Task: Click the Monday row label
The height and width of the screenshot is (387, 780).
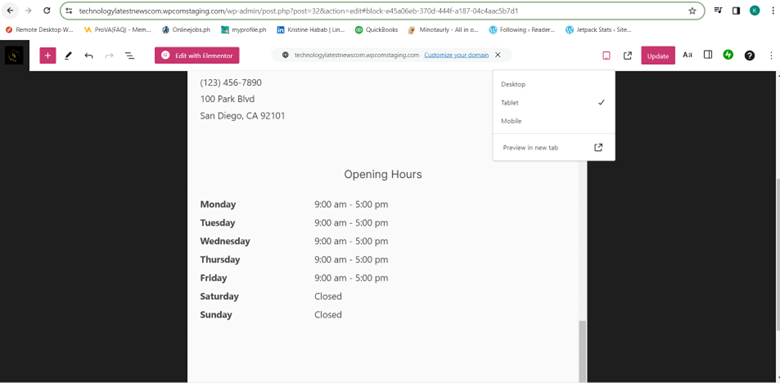Action: (218, 204)
